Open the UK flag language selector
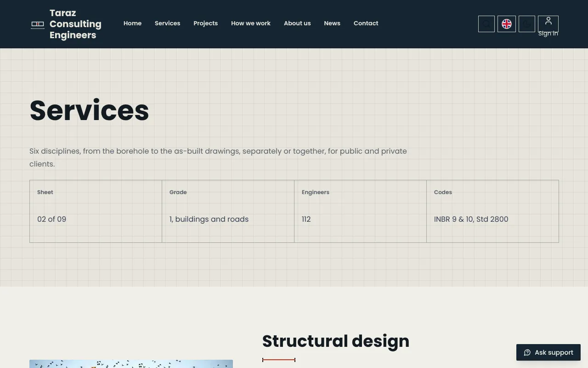This screenshot has width=588, height=368. tap(507, 24)
